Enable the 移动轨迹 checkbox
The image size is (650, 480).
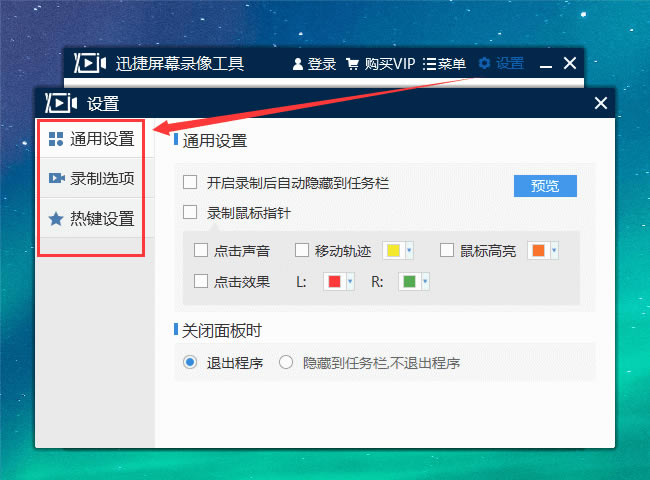[302, 251]
